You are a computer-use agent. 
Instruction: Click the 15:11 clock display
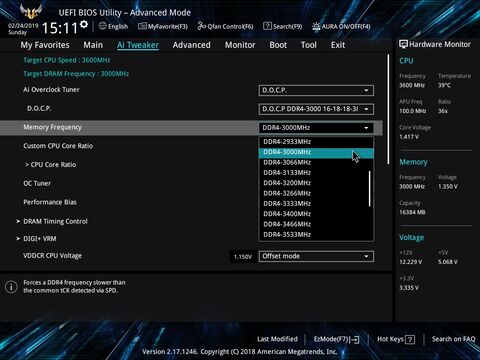pyautogui.click(x=60, y=28)
